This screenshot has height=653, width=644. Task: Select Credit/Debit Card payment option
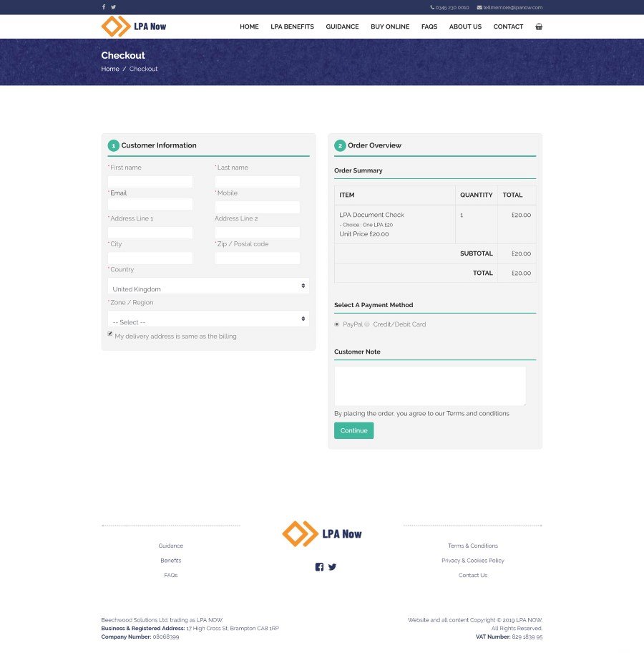pos(367,324)
